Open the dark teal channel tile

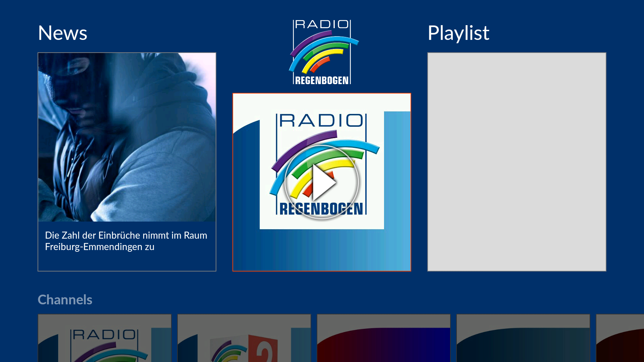[523, 338]
